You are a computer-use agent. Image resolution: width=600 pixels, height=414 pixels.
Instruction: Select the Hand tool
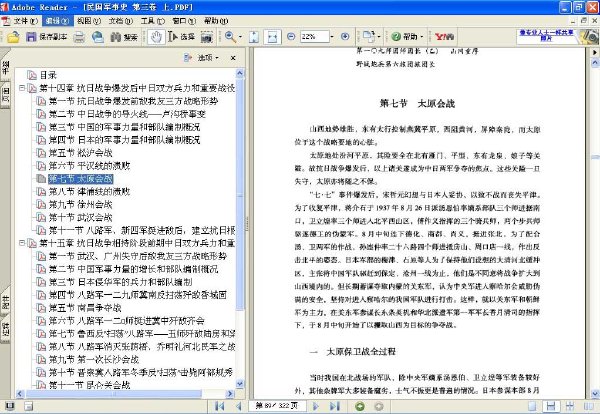[156, 37]
